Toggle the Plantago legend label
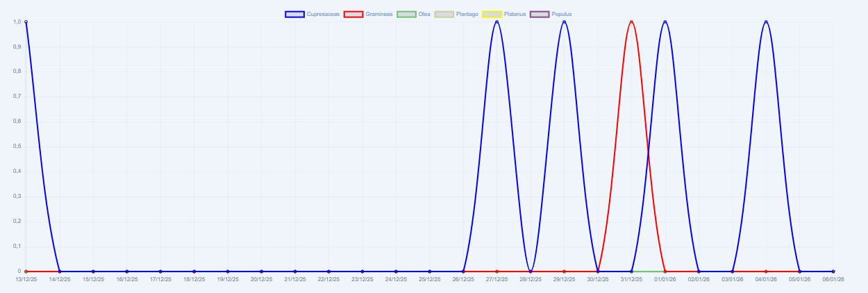Screen dimensions: 868x293 coord(467,14)
